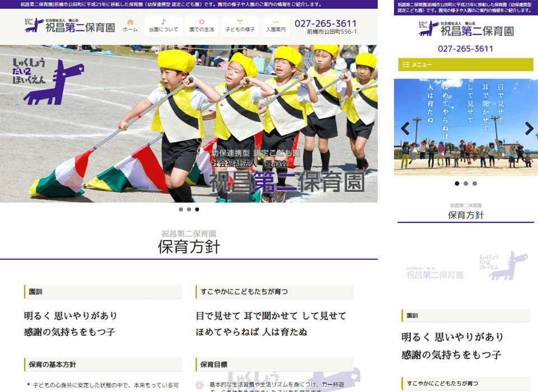Click すこやかにこどもたちが育つ header in desktop view
Image resolution: width=538 pixels, height=392 pixels.
pos(275,292)
